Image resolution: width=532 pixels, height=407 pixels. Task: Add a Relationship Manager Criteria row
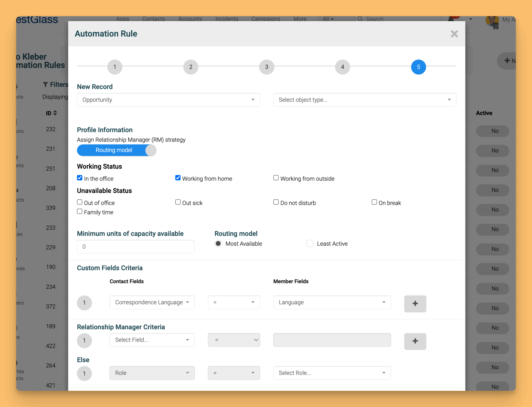[x=415, y=341]
